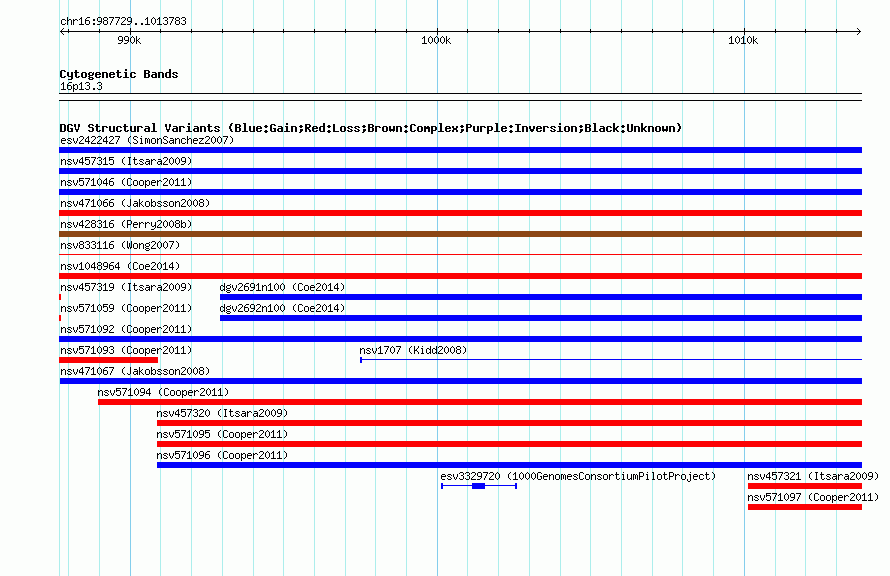
Task: Select the 16p13.3 band label
Action: click(81, 86)
